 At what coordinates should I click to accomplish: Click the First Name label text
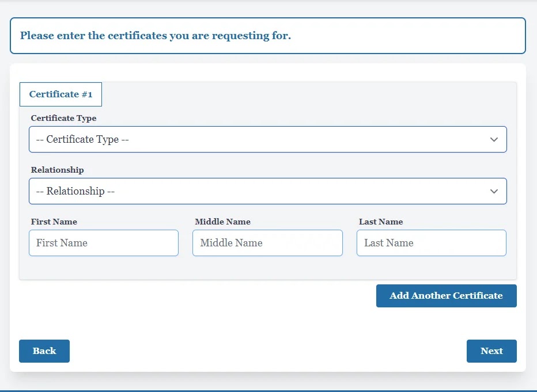pos(54,222)
